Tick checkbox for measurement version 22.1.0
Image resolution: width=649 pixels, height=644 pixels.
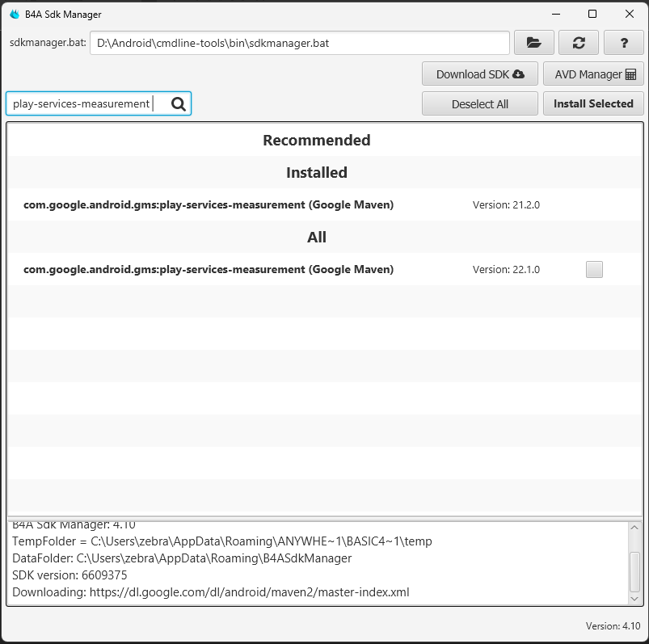(x=594, y=269)
